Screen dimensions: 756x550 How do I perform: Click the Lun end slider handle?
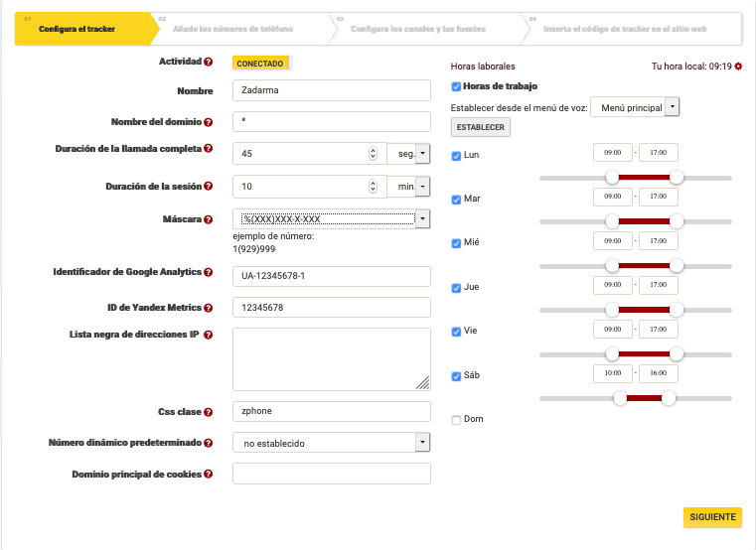[677, 178]
